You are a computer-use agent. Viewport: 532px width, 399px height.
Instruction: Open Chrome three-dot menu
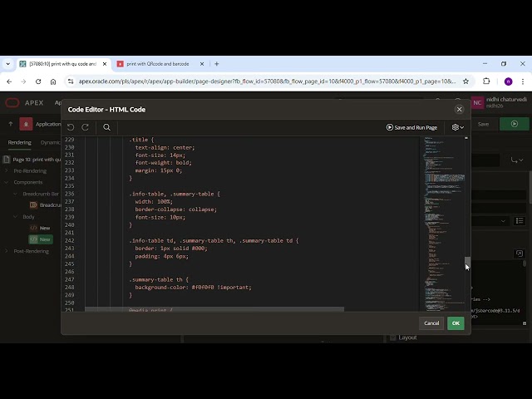[x=523, y=81]
